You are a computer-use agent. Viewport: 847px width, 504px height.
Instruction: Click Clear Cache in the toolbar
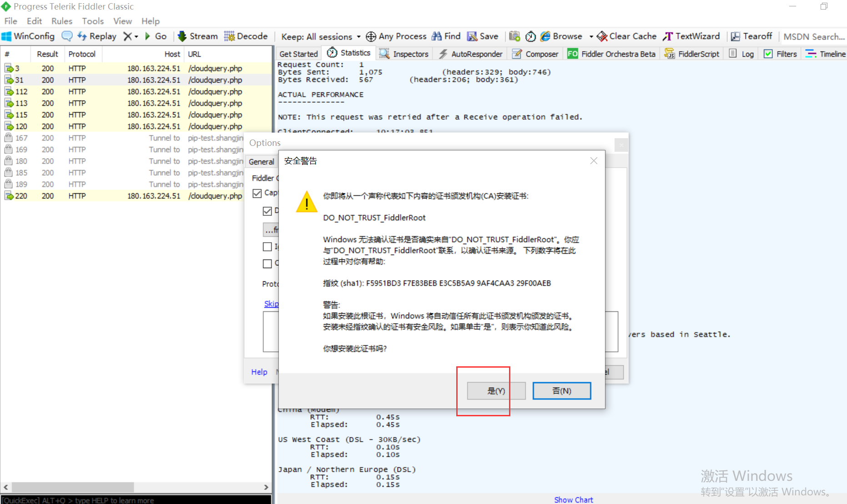click(627, 36)
